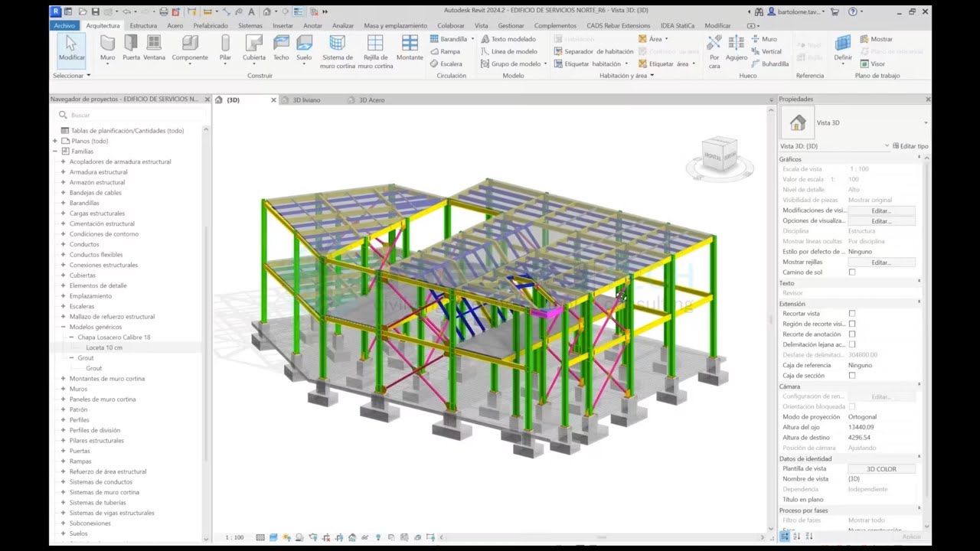
Task: Click the save icon in quick access toolbar
Action: click(x=95, y=11)
